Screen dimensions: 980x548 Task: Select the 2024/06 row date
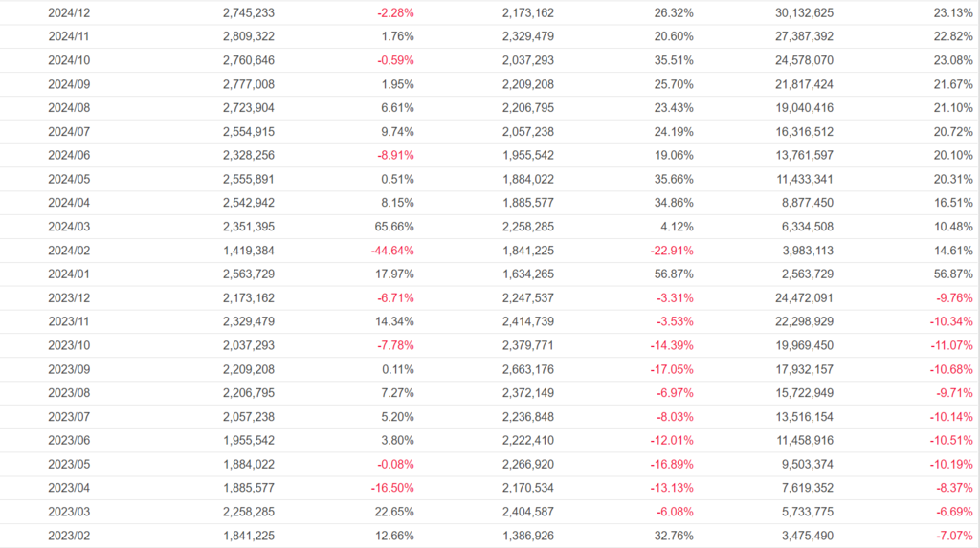pyautogui.click(x=69, y=155)
